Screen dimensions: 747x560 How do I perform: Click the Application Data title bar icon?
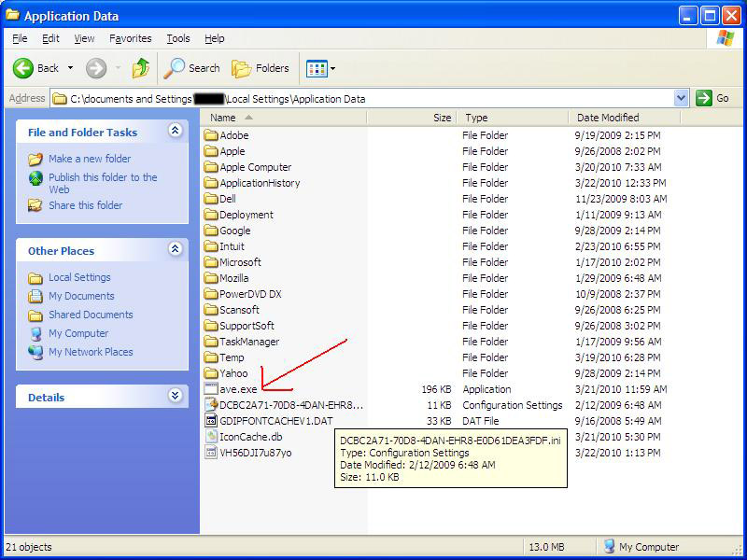[x=12, y=16]
